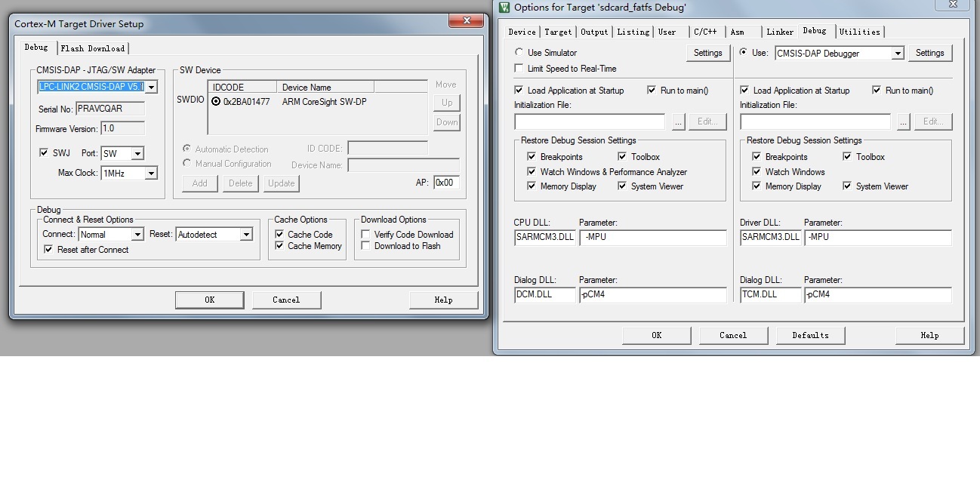
Task: Click Help in Options for Target window
Action: (x=929, y=335)
